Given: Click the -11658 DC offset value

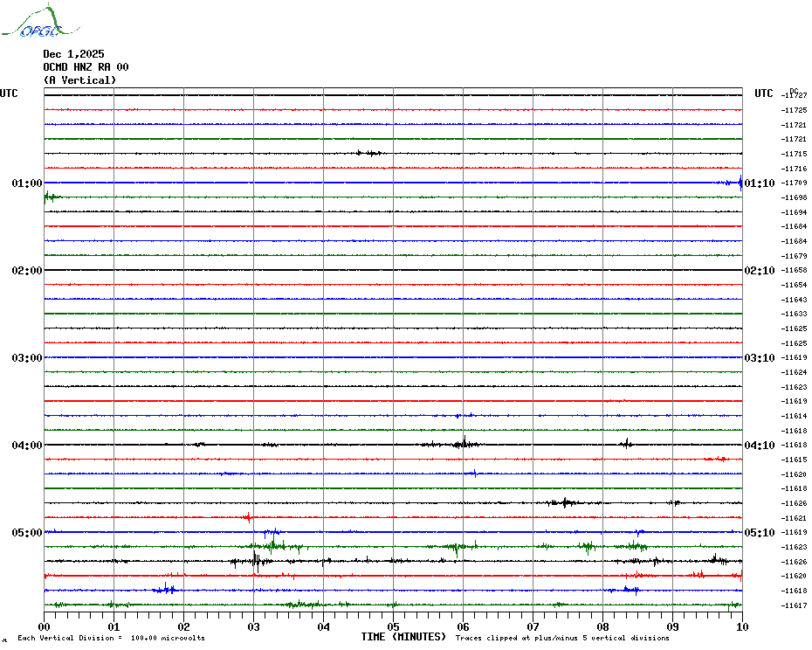Looking at the screenshot, I should (x=795, y=271).
